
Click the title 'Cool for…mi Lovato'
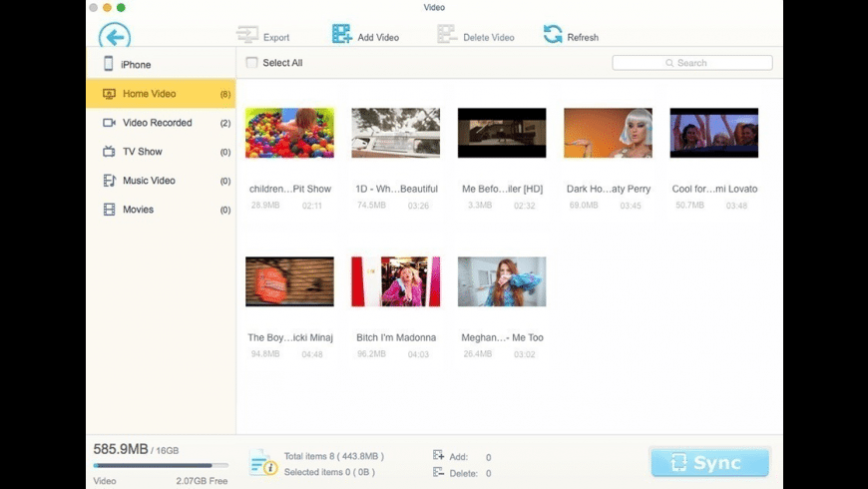click(714, 189)
